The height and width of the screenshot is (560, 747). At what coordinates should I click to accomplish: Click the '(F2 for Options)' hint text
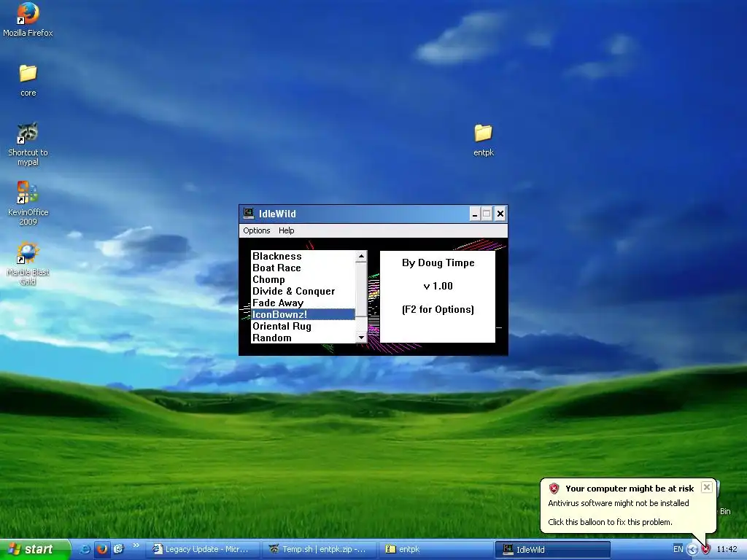(438, 309)
